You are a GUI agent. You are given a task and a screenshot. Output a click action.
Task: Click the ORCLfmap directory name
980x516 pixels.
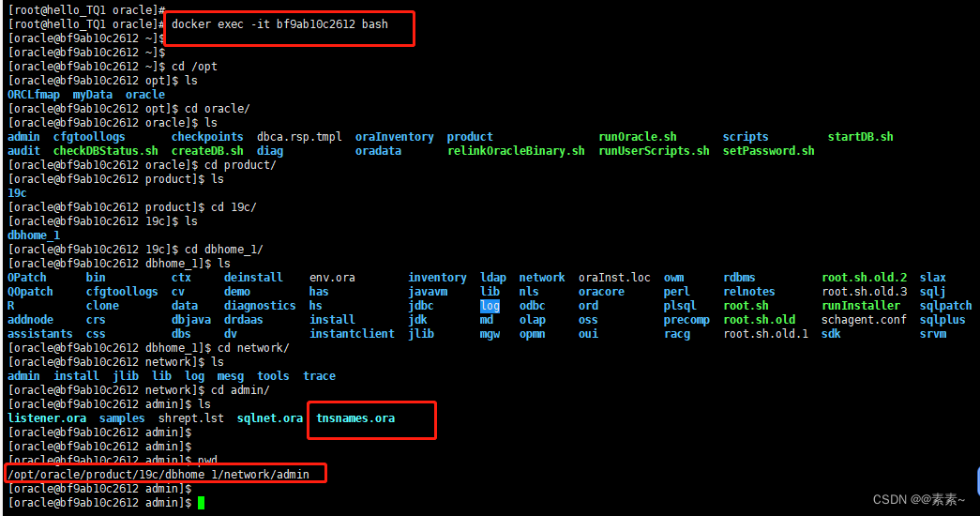[34, 95]
